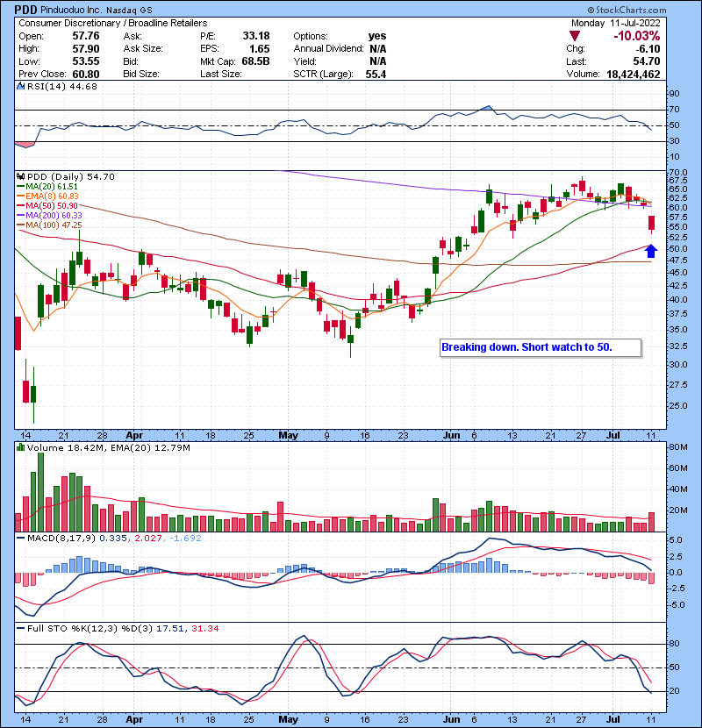The width and height of the screenshot is (702, 728).
Task: Click the RSI(14) panel line icon
Action: (20, 86)
